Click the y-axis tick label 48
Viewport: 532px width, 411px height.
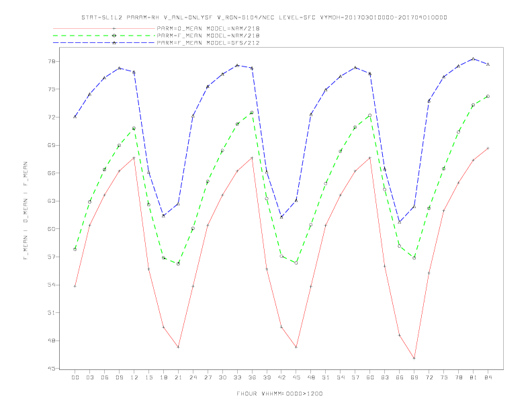[52, 340]
